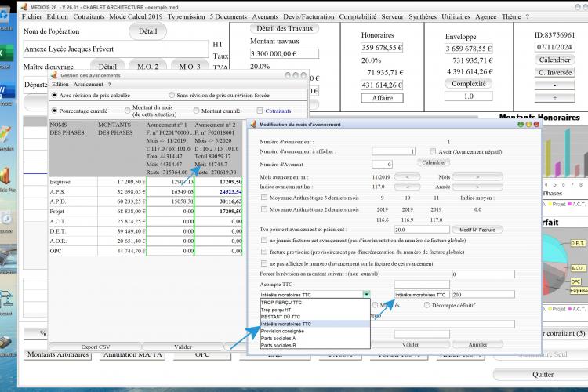
Task: Click the 'Détail des Travaux' button
Action: pos(285,28)
